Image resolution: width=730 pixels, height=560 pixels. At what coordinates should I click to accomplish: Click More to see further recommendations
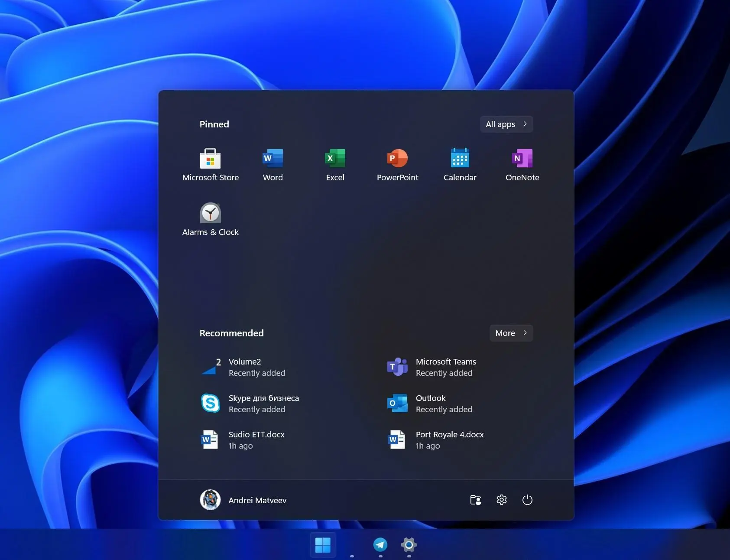click(x=511, y=333)
